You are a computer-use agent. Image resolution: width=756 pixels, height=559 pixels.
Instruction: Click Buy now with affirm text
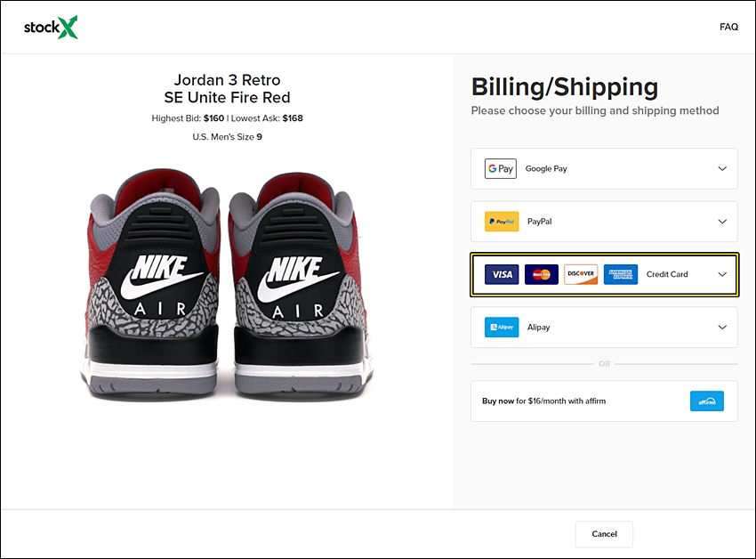(543, 401)
